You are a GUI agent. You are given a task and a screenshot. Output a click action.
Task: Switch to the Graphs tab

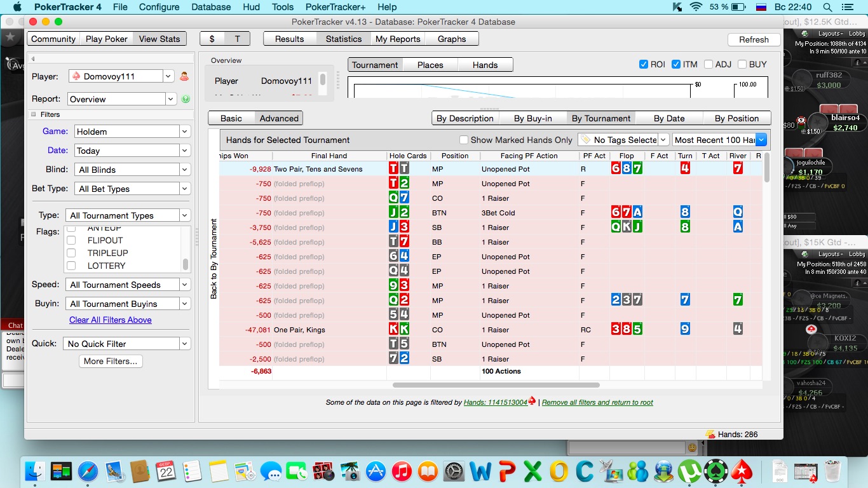[452, 39]
